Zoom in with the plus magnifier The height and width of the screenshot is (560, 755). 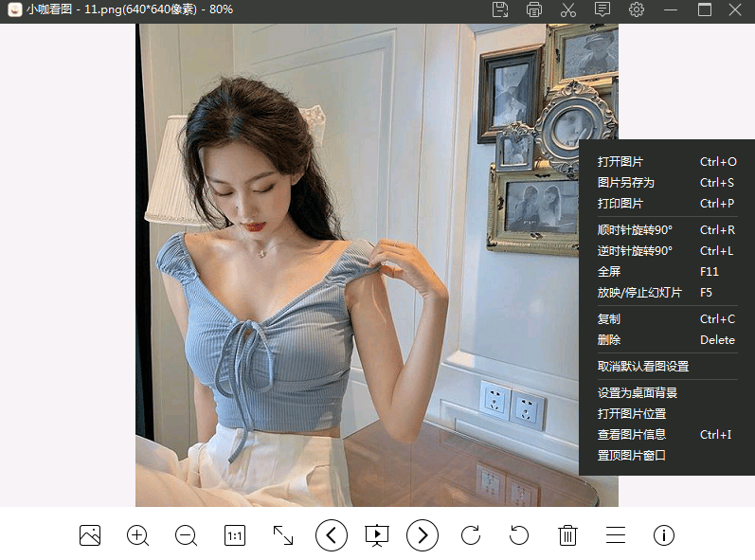pos(137,535)
